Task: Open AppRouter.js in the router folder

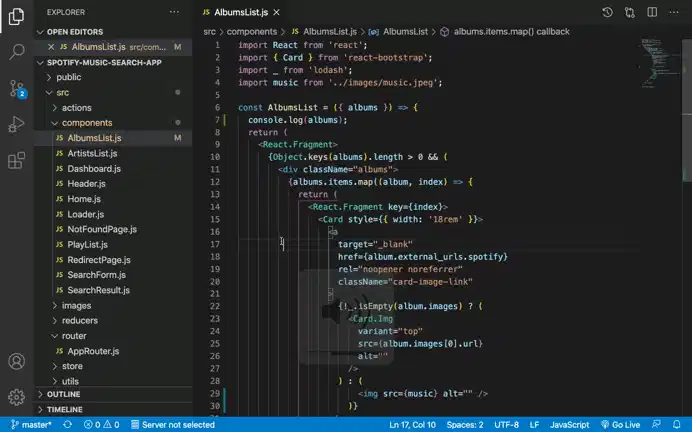Action: 93,351
